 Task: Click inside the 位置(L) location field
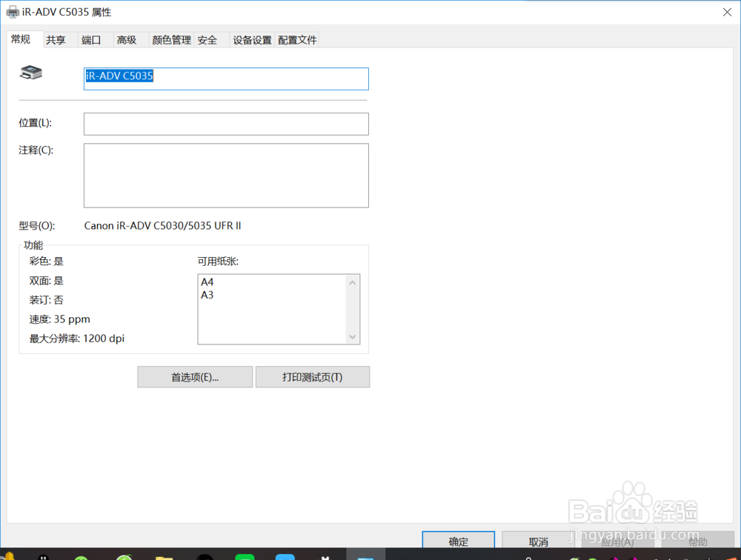pos(226,124)
